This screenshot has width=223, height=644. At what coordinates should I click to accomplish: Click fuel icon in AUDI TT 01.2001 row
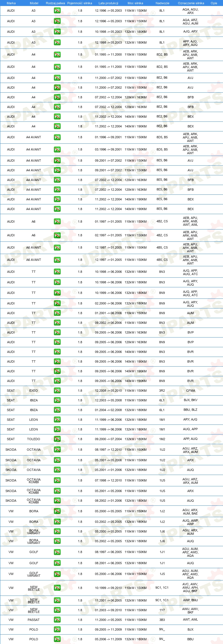(x=57, y=313)
